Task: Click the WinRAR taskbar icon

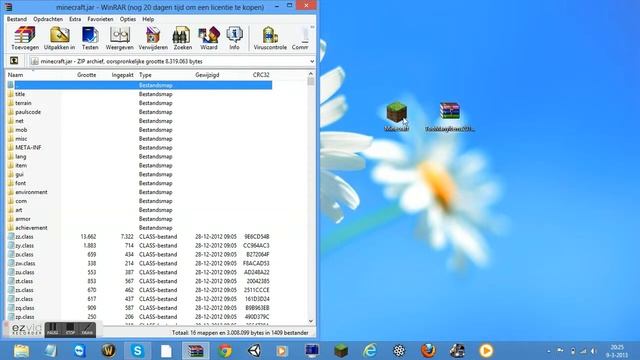Action: tap(196, 351)
